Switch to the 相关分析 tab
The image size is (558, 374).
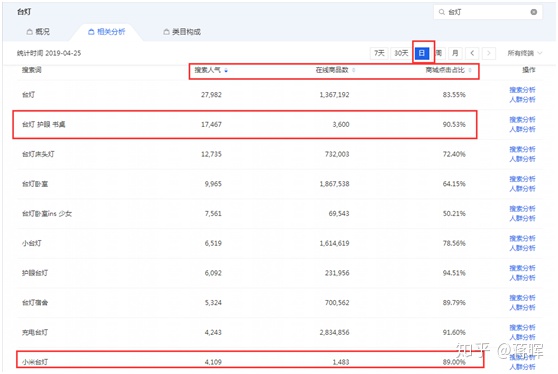coord(106,32)
